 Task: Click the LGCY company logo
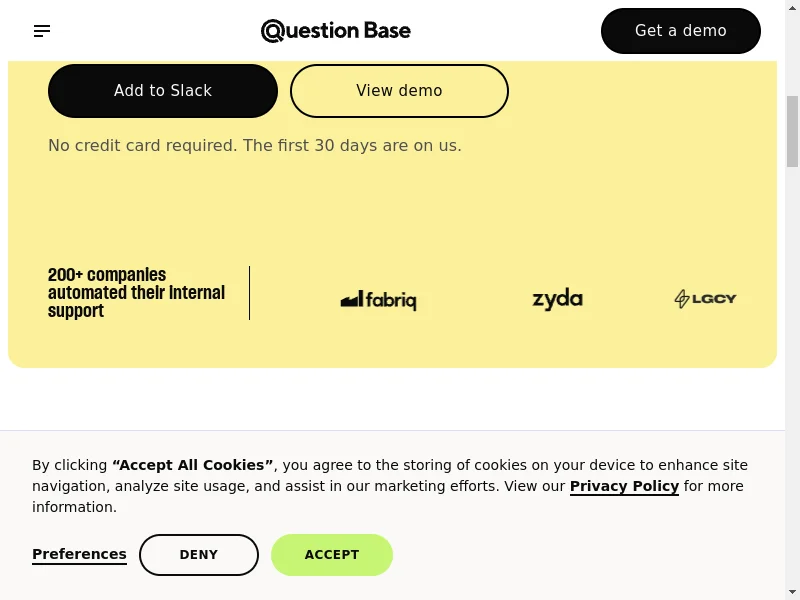tap(705, 298)
